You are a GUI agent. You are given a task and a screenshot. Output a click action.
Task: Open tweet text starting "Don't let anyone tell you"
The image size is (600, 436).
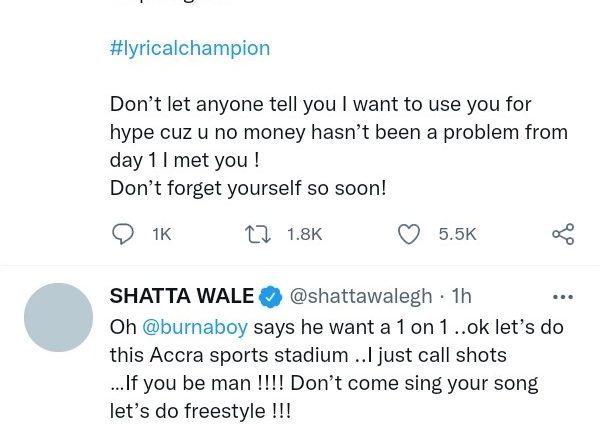tap(320, 104)
